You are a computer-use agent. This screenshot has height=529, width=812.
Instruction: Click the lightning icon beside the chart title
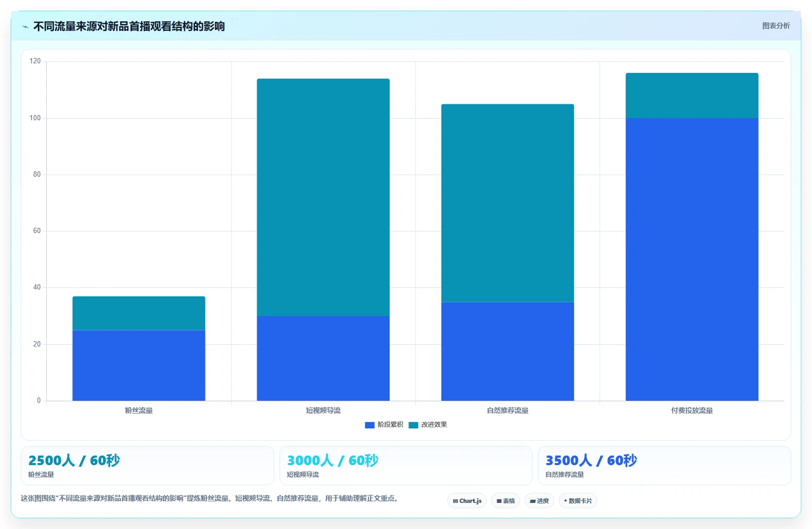[25, 27]
